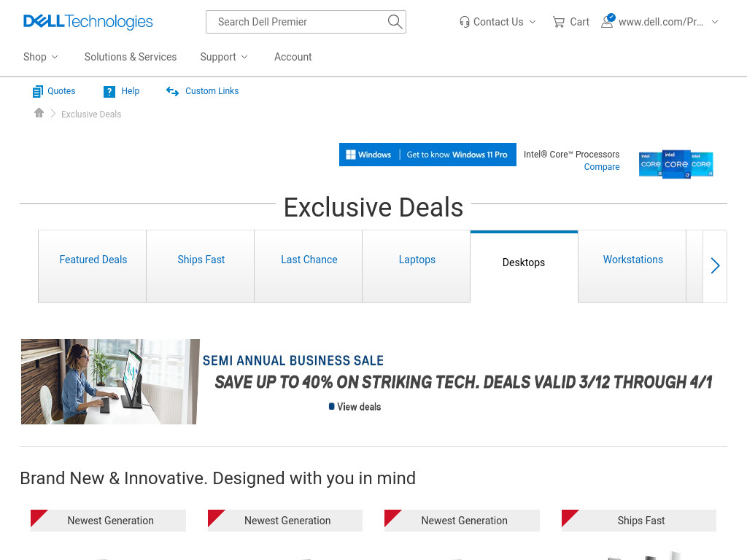Click the Intel Core badges image
The height and width of the screenshot is (560, 747).
pos(676,164)
